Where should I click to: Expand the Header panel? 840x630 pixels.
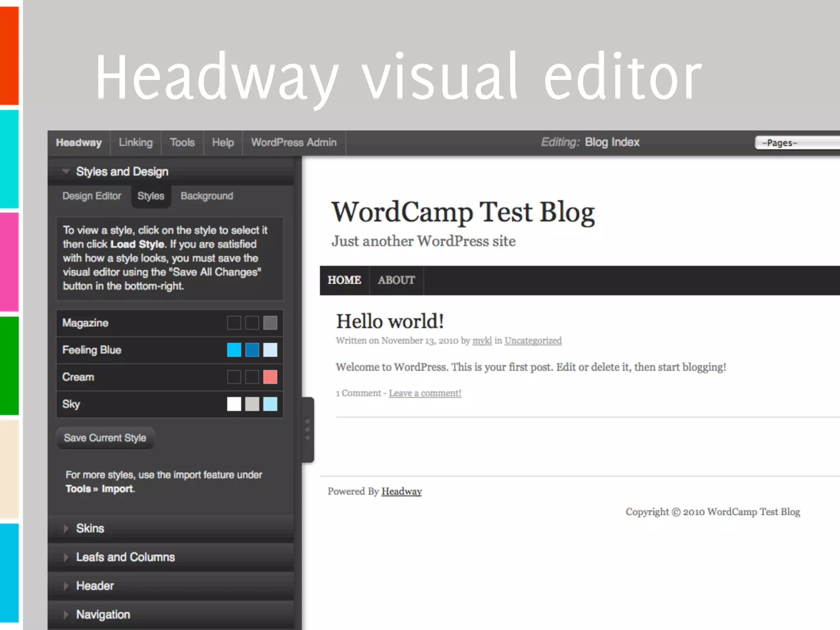[x=171, y=586]
